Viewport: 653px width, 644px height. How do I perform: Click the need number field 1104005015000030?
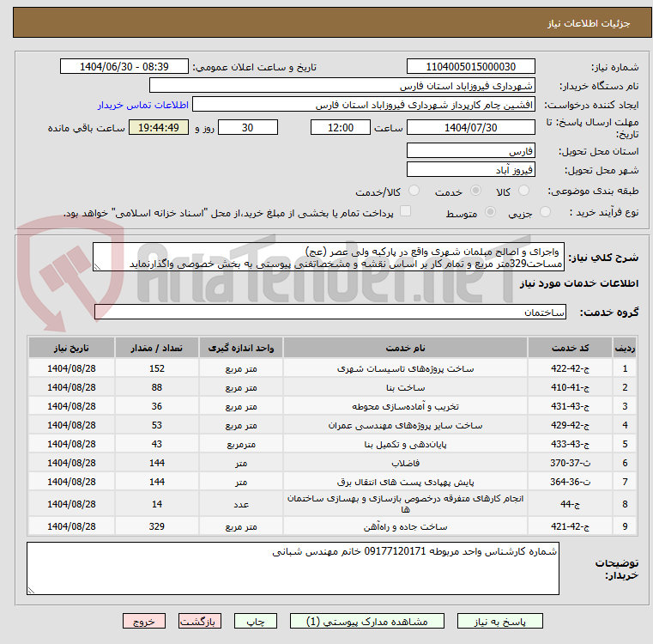coord(470,67)
